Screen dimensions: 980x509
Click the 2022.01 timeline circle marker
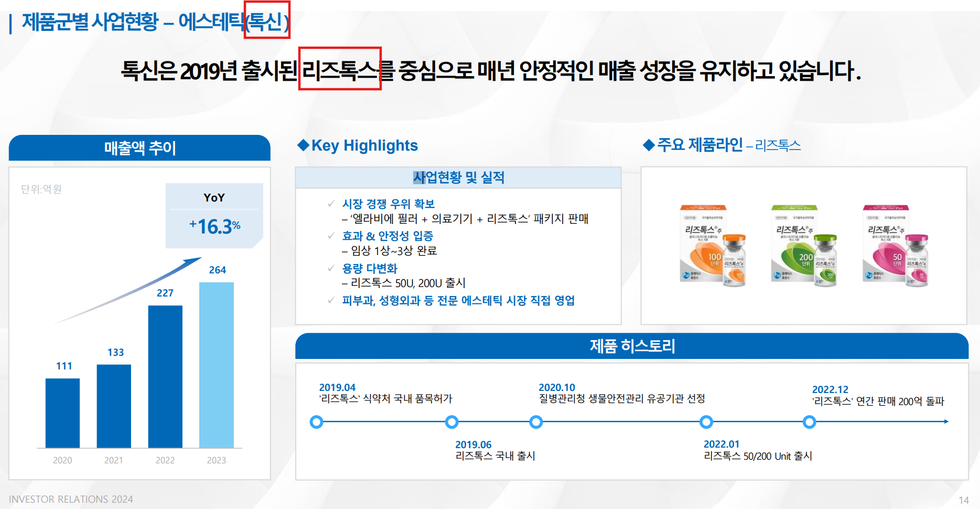pyautogui.click(x=706, y=422)
